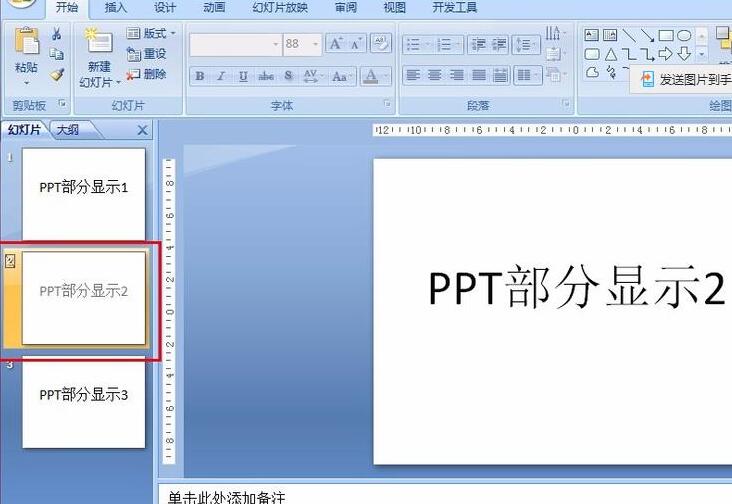Select the oval shape
This screenshot has height=504, width=732.
click(x=684, y=35)
